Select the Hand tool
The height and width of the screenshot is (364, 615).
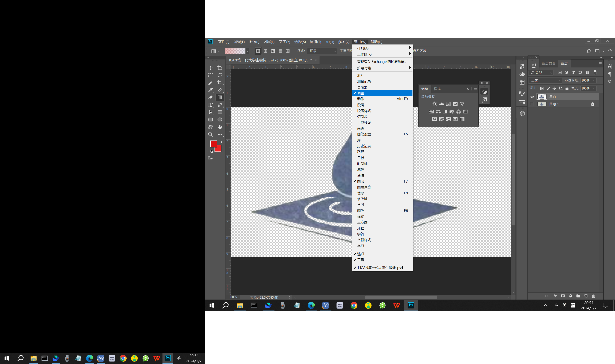pos(220,127)
